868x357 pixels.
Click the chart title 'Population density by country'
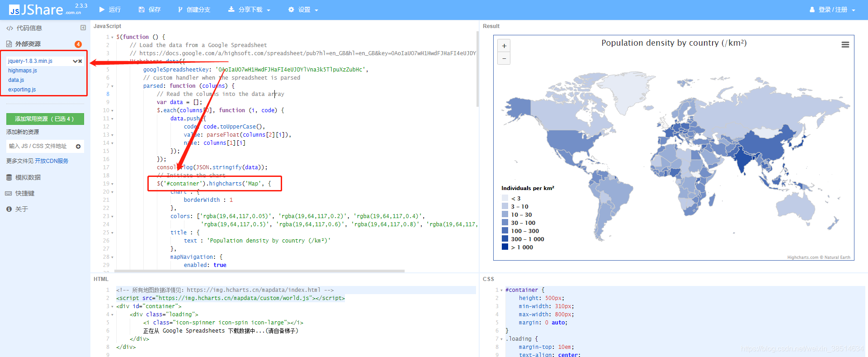pyautogui.click(x=674, y=43)
